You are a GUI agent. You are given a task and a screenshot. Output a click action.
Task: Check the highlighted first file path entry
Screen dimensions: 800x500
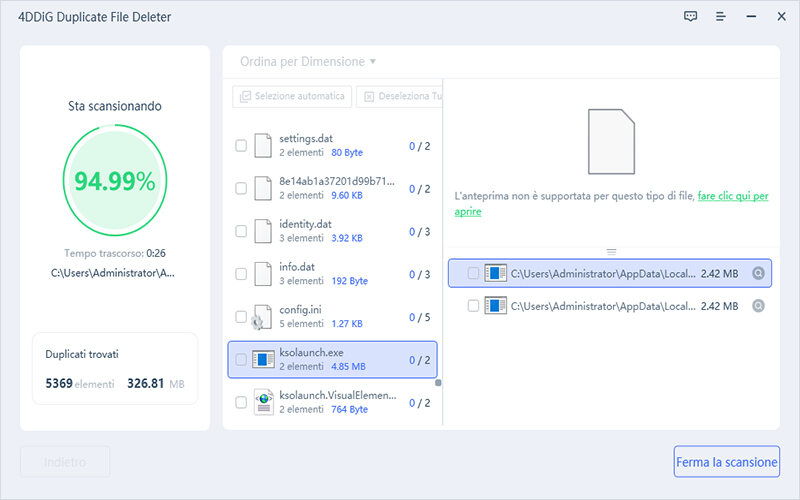473,273
